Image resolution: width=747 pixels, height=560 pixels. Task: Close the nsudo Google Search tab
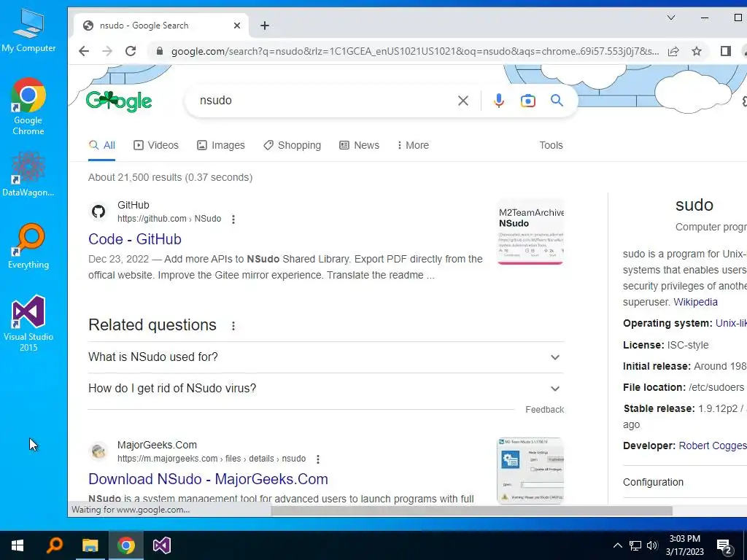tap(237, 26)
